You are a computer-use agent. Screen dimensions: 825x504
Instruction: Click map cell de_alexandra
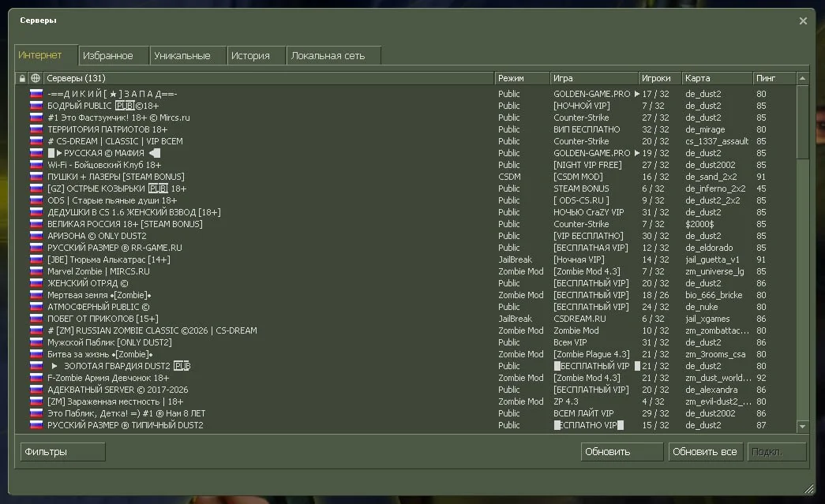click(x=711, y=390)
